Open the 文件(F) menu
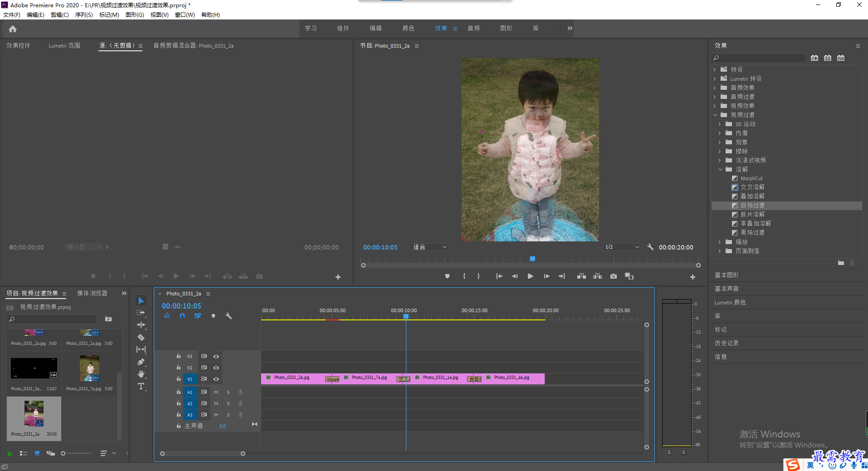868x471 pixels. point(12,15)
